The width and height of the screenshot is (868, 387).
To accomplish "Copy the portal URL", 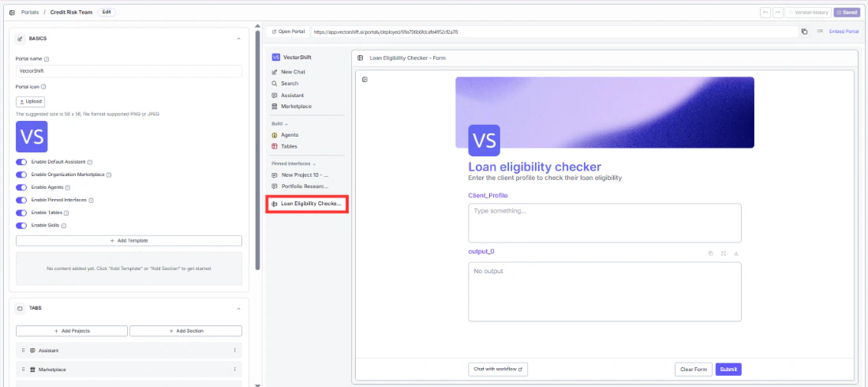I will coord(804,32).
